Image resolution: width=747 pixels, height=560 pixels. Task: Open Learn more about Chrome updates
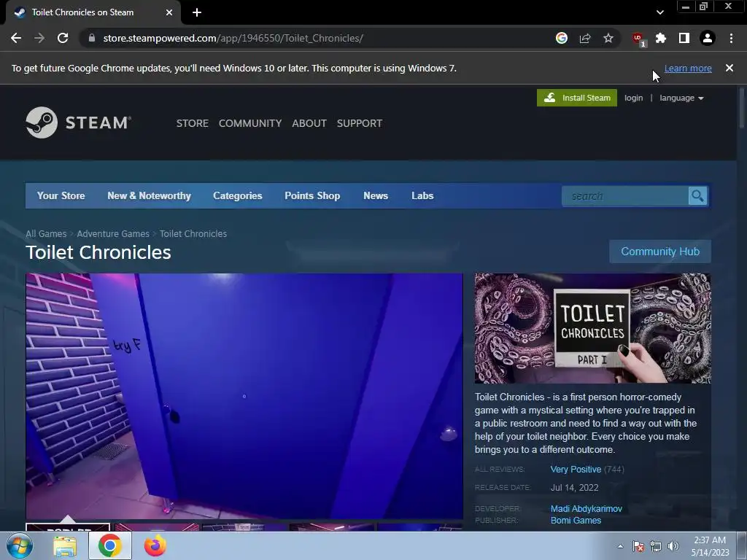[x=688, y=68]
